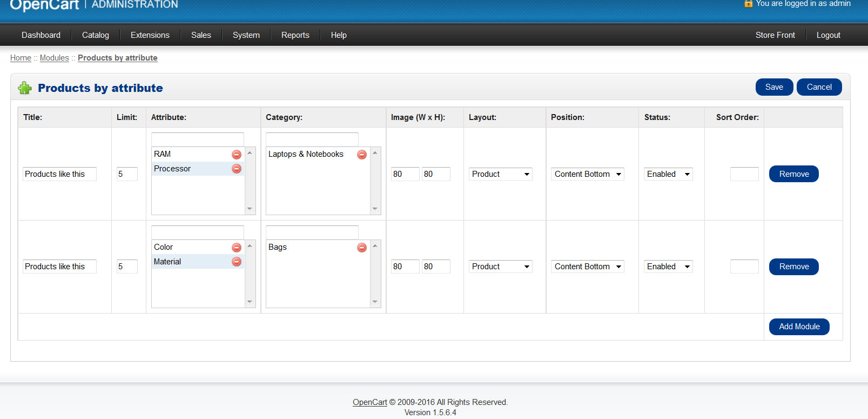Click the red minus icon next to Material
This screenshot has width=868, height=419.
(237, 262)
